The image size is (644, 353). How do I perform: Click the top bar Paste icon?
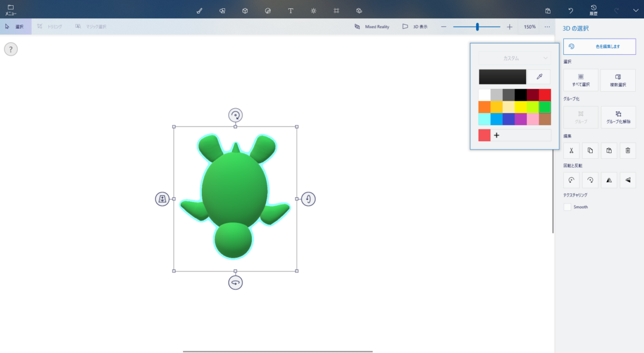(548, 11)
